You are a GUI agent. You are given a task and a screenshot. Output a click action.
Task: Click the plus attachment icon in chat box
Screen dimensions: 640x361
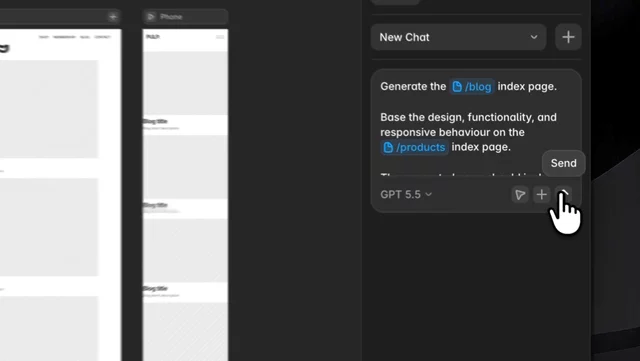pos(542,195)
